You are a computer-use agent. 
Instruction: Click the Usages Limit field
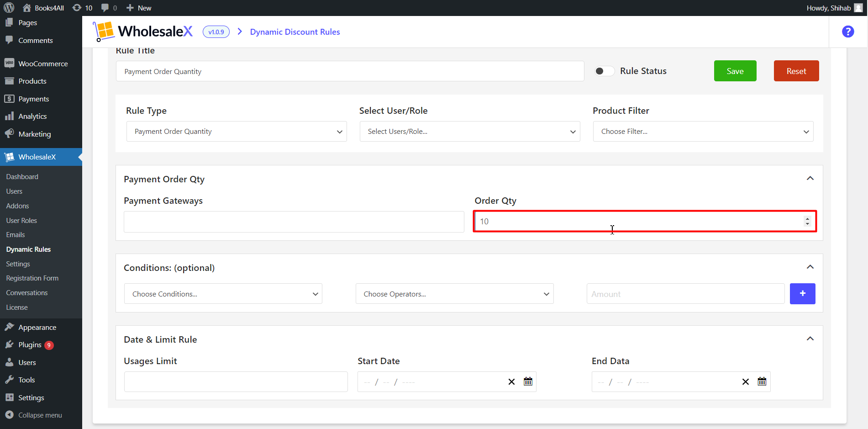[236, 382]
